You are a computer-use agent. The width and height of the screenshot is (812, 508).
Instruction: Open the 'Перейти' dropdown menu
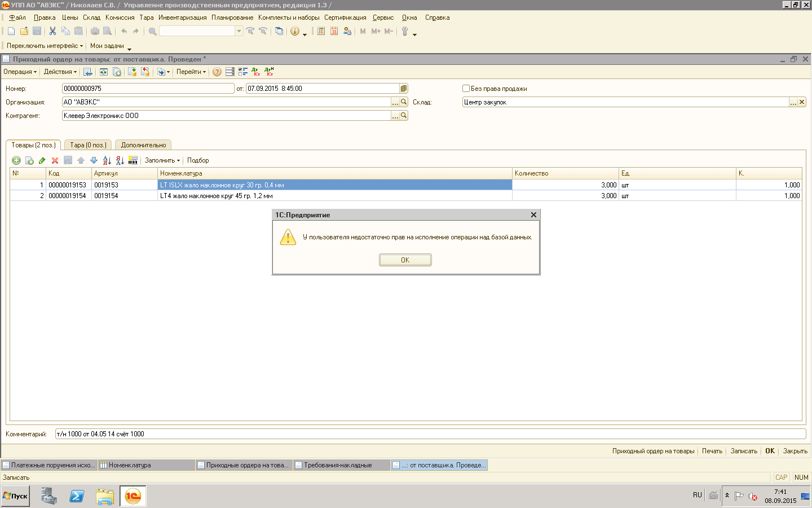tap(191, 72)
